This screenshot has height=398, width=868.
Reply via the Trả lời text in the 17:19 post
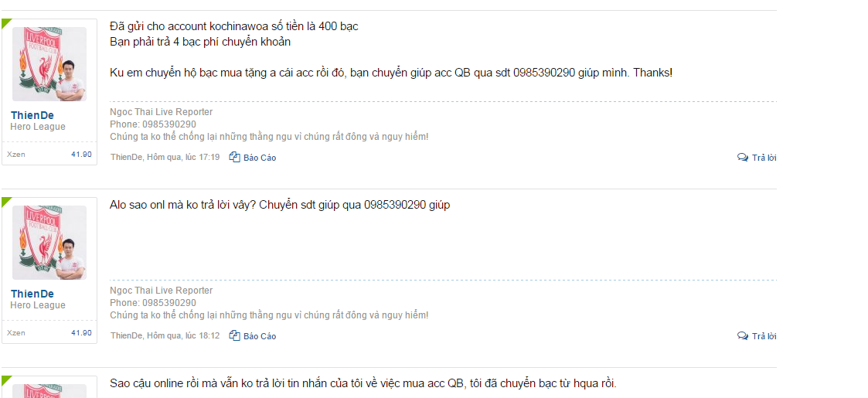[x=764, y=158]
